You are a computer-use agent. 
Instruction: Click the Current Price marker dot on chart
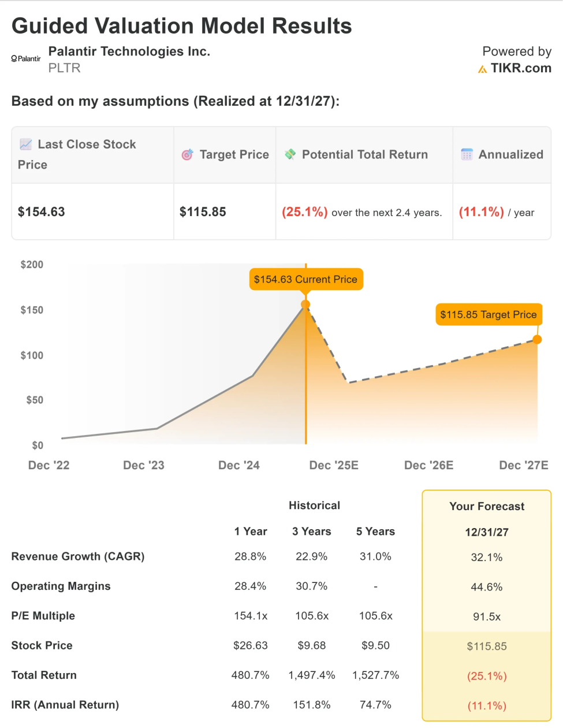pos(305,304)
